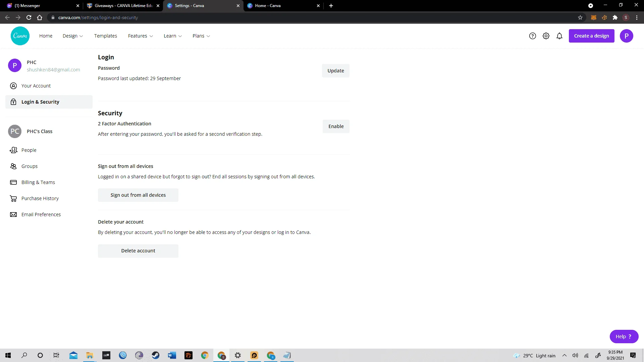This screenshot has width=644, height=362.
Task: Open Steam from the taskbar
Action: (156, 355)
